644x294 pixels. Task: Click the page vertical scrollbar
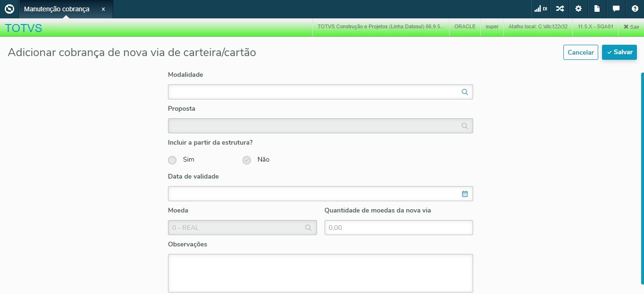[642, 178]
